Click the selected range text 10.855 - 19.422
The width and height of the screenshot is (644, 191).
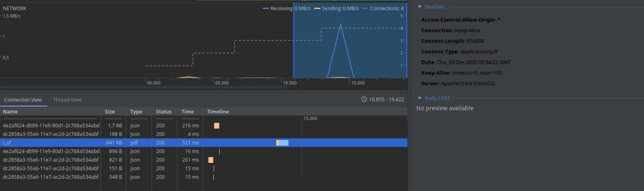[386, 100]
